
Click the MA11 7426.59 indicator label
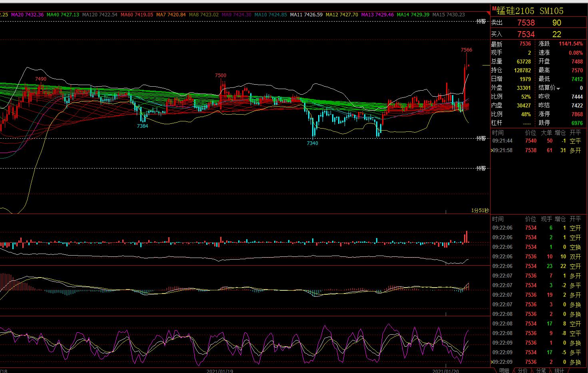click(306, 15)
